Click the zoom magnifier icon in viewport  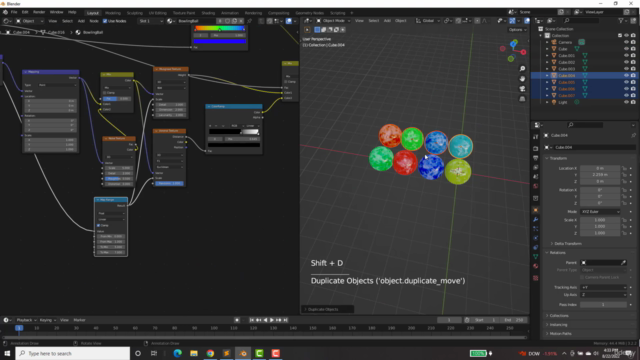522,69
